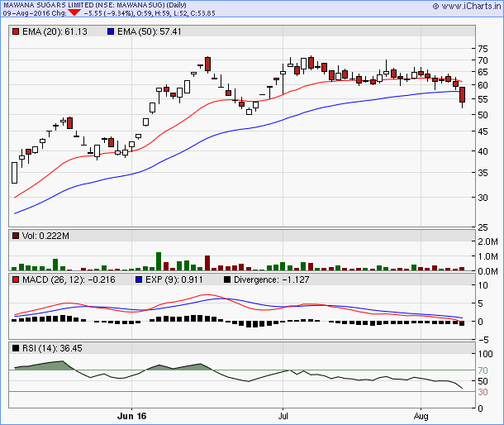Click the first tall white candlestick near 35
This screenshot has width=504, height=425.
point(15,173)
